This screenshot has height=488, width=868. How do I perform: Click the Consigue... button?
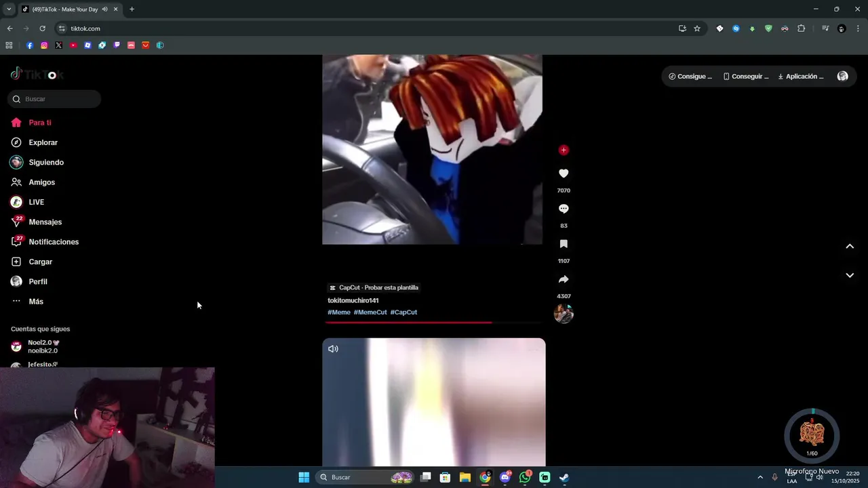(690, 77)
